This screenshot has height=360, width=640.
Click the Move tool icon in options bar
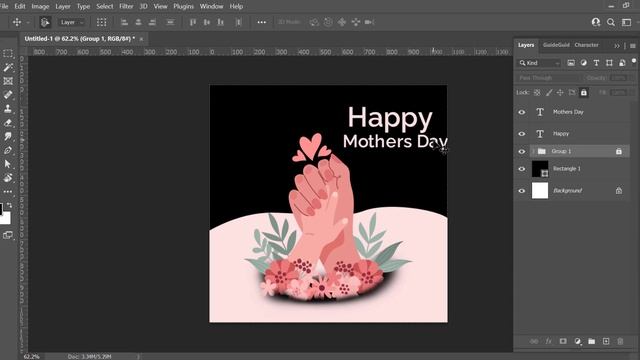(x=17, y=22)
